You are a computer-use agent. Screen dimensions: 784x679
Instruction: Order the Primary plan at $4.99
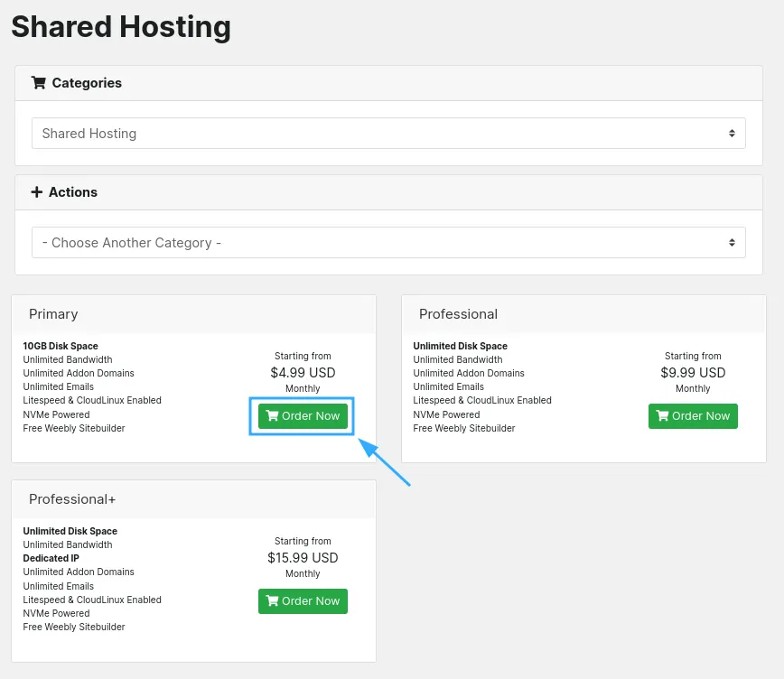click(303, 416)
